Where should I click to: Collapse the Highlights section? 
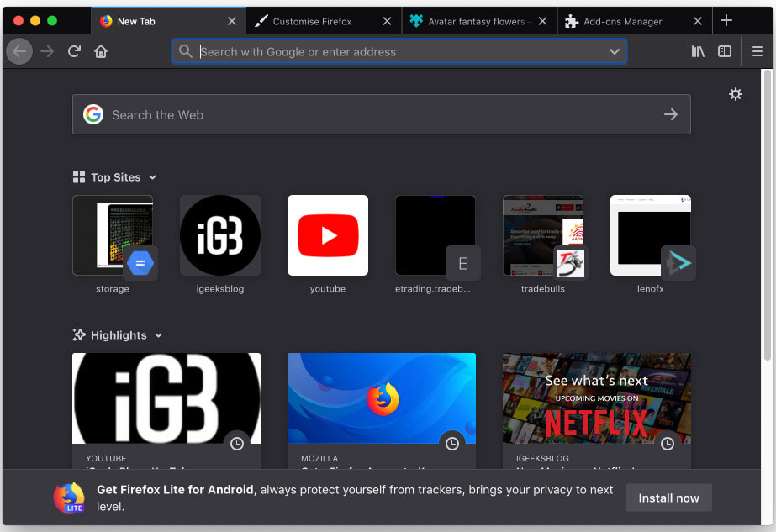coord(158,335)
